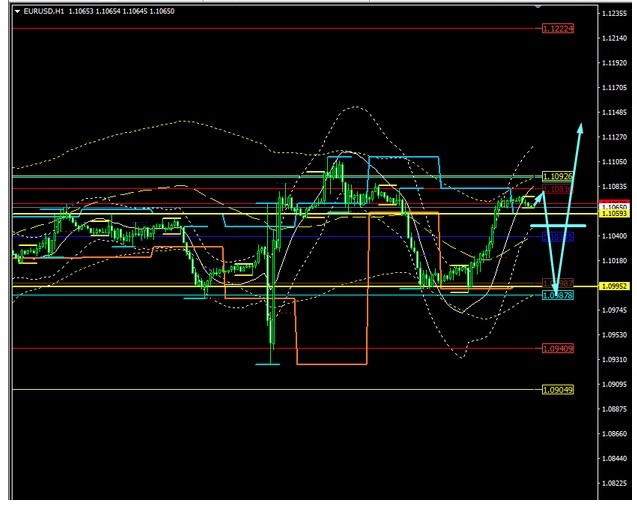Select the green 1.09926 price label

[x=557, y=176]
